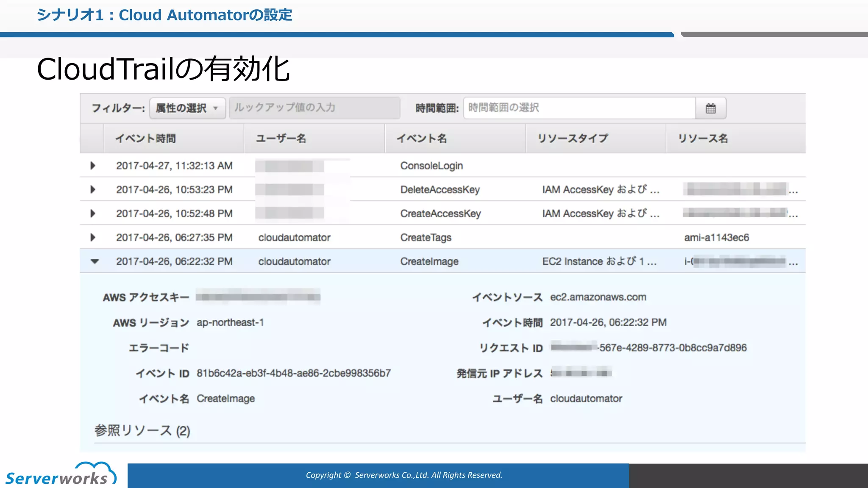This screenshot has height=488, width=868.
Task: Click the Serverworks logo
Action: coord(60,474)
